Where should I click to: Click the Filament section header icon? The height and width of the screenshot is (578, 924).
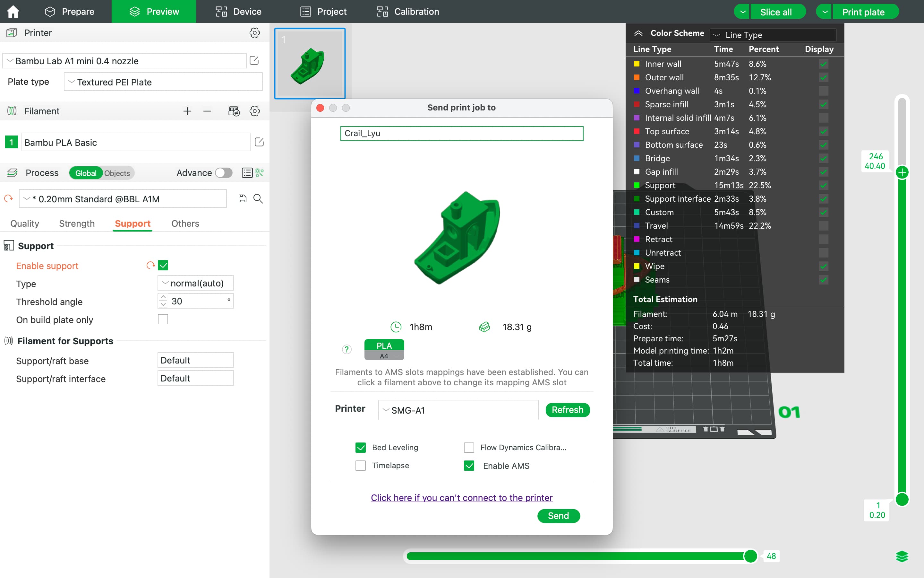click(x=12, y=111)
